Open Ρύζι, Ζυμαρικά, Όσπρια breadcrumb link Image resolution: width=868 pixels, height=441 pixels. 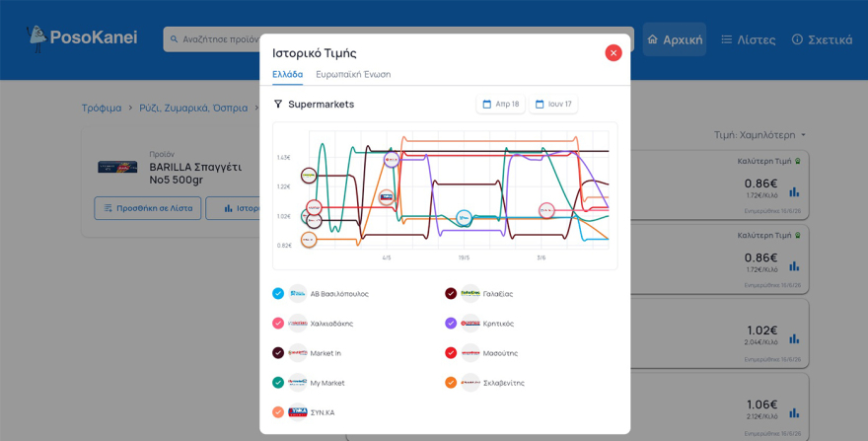(x=193, y=109)
